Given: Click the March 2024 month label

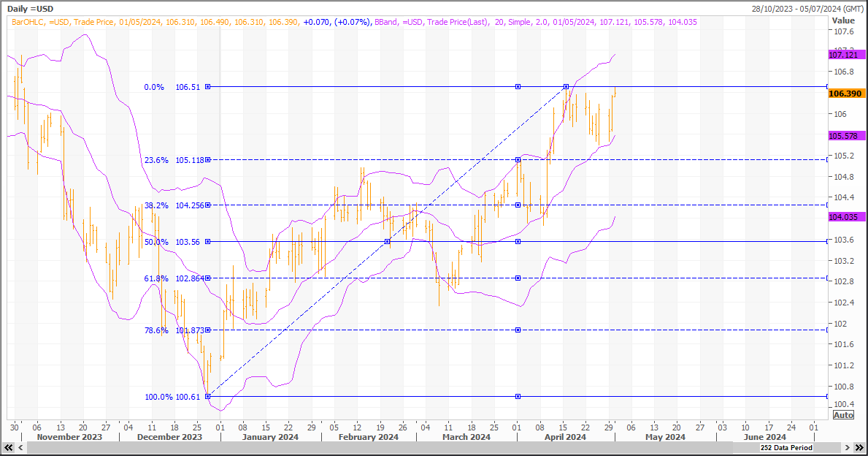Looking at the screenshot, I should 466,437.
